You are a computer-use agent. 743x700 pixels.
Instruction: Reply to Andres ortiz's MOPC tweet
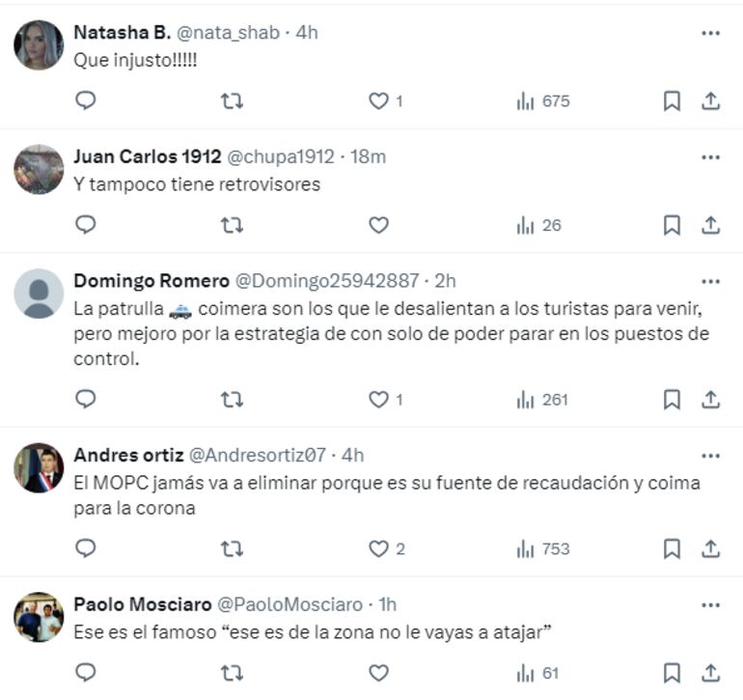tap(86, 548)
